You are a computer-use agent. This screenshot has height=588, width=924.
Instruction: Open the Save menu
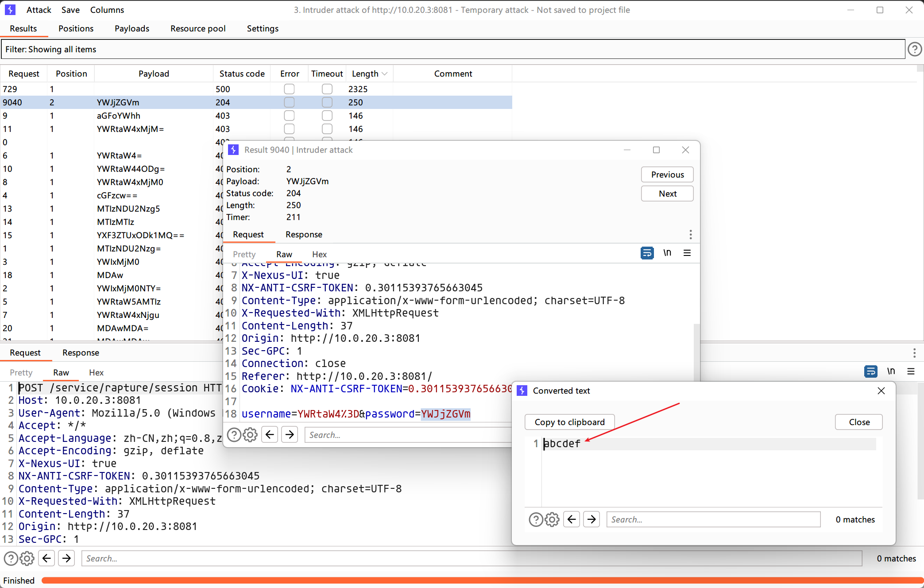70,10
